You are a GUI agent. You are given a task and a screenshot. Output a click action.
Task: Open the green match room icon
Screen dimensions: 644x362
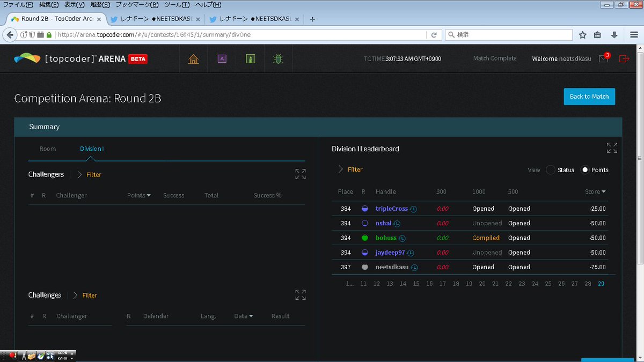pos(250,59)
